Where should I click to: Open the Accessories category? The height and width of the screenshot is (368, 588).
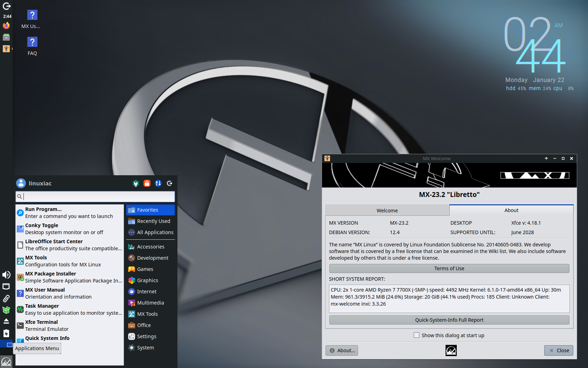click(x=150, y=247)
